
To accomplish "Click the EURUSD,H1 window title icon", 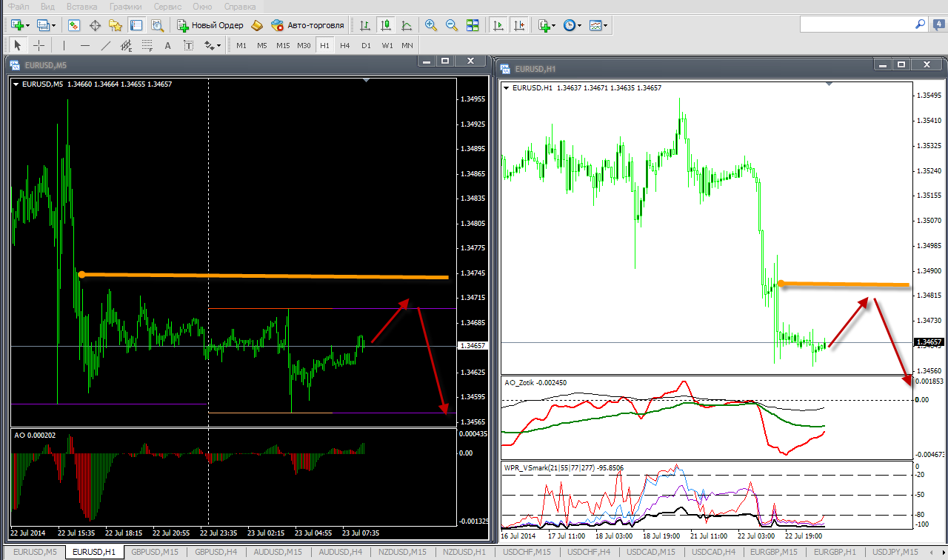I will coord(505,69).
